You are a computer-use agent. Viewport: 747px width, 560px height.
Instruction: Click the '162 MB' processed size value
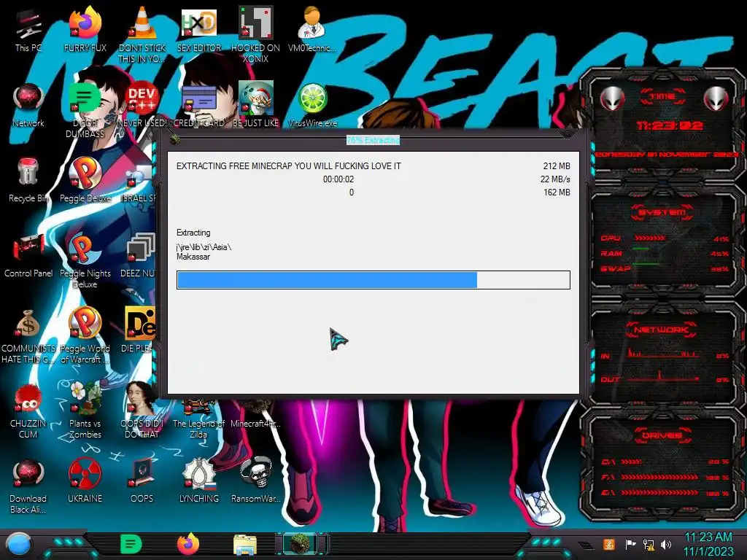[557, 192]
